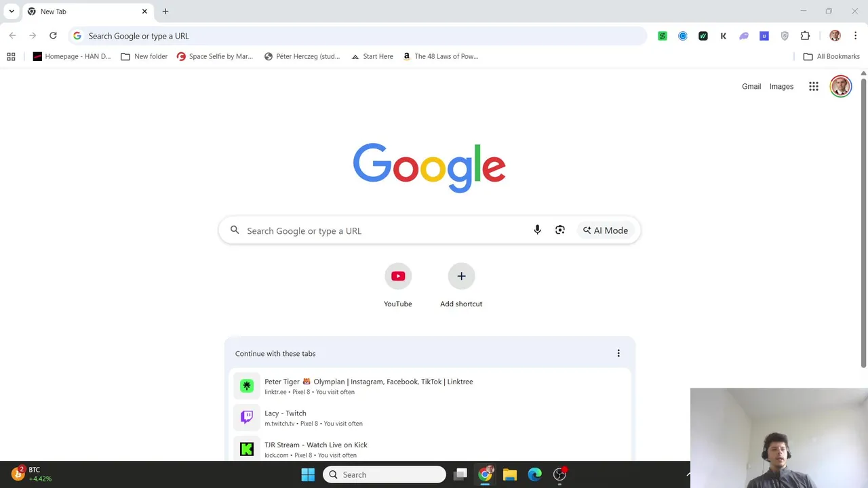The width and height of the screenshot is (868, 488).
Task: Reload the current page
Action: (53, 36)
